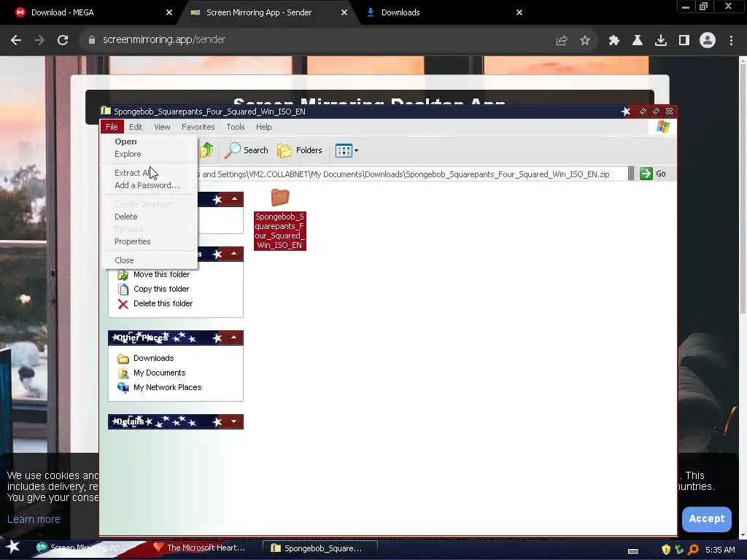Click magnifier tray icon

[693, 550]
